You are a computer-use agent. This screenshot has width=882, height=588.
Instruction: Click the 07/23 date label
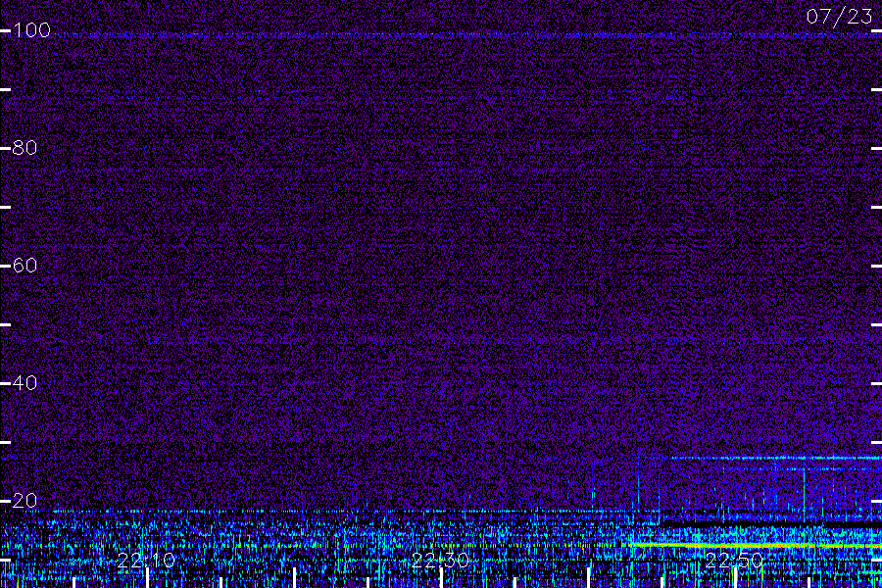[x=839, y=17]
